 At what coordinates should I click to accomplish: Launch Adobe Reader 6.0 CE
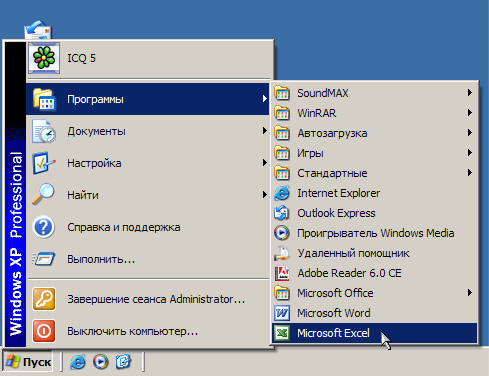point(375,273)
